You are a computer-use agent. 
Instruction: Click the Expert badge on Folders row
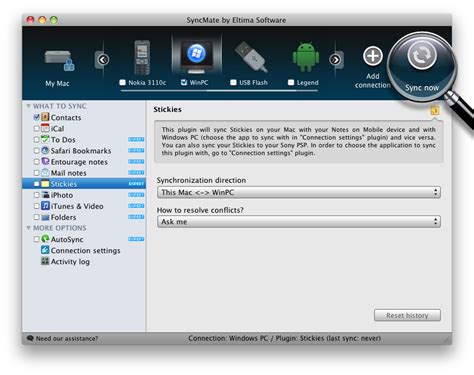(136, 217)
